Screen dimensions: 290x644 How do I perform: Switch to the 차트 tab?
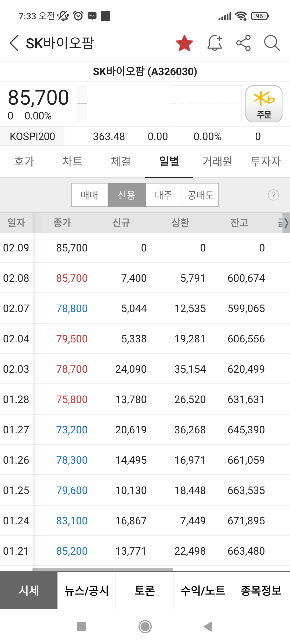73,162
